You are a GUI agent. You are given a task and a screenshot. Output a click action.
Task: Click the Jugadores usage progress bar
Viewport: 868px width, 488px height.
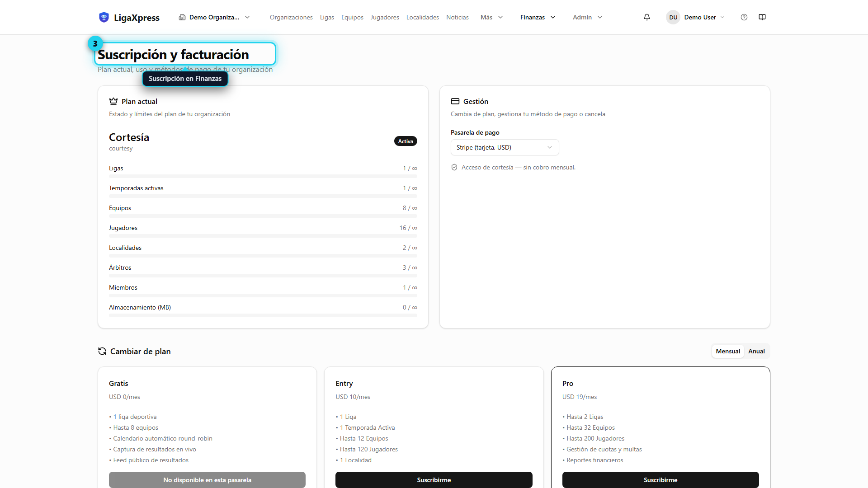tap(263, 236)
